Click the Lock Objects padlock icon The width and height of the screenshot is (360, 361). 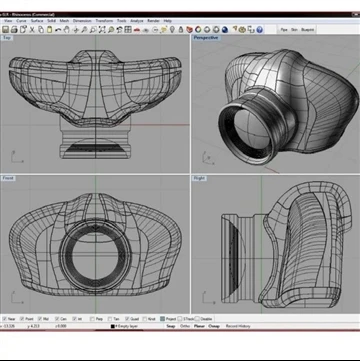tap(181, 29)
